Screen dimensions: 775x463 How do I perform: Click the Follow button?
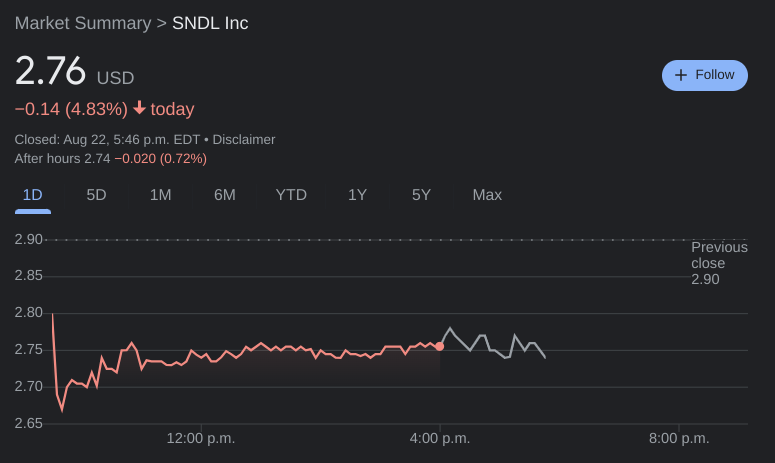coord(704,75)
